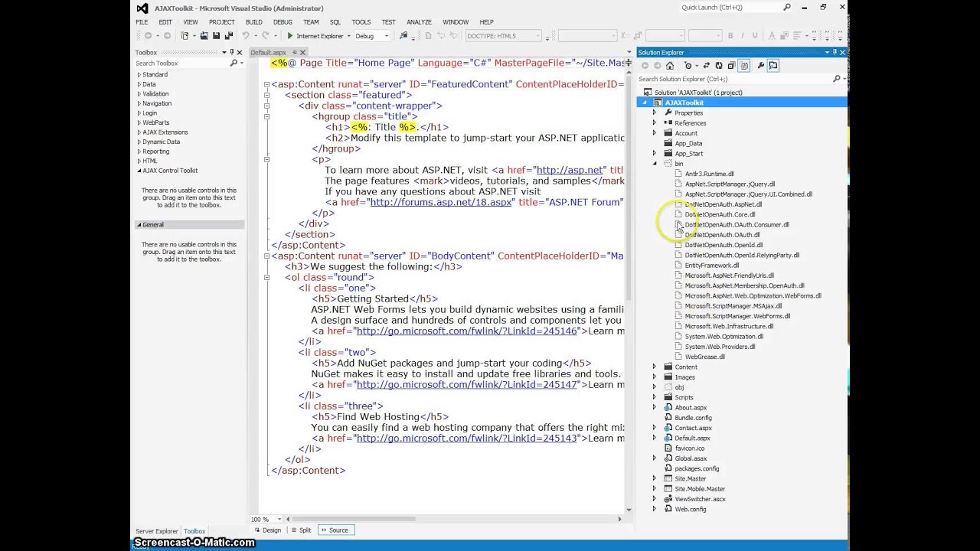The width and height of the screenshot is (980, 551).
Task: Click the forums.asp.net/18.aspx link
Action: [440, 202]
